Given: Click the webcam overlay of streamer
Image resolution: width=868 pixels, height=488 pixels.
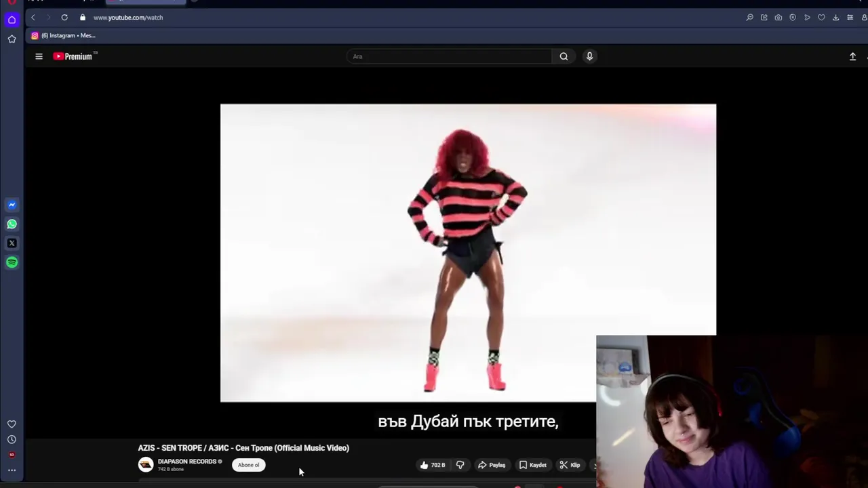Looking at the screenshot, I should click(x=732, y=411).
